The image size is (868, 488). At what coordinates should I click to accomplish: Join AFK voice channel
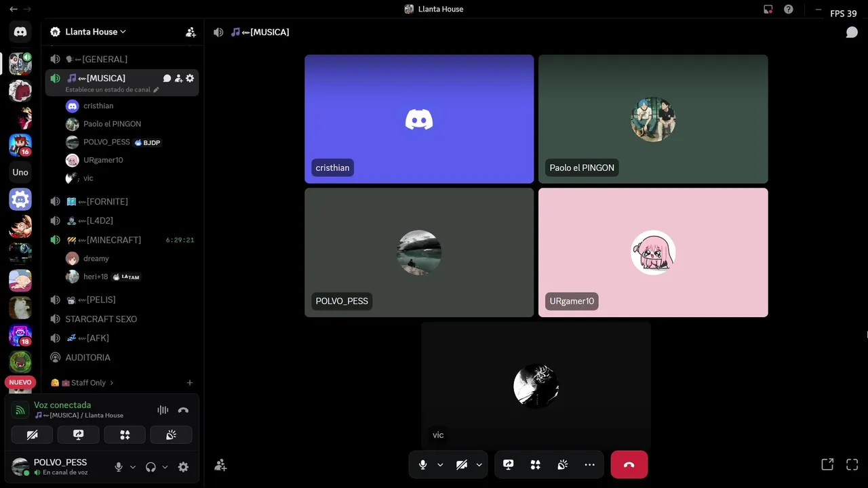click(122, 338)
